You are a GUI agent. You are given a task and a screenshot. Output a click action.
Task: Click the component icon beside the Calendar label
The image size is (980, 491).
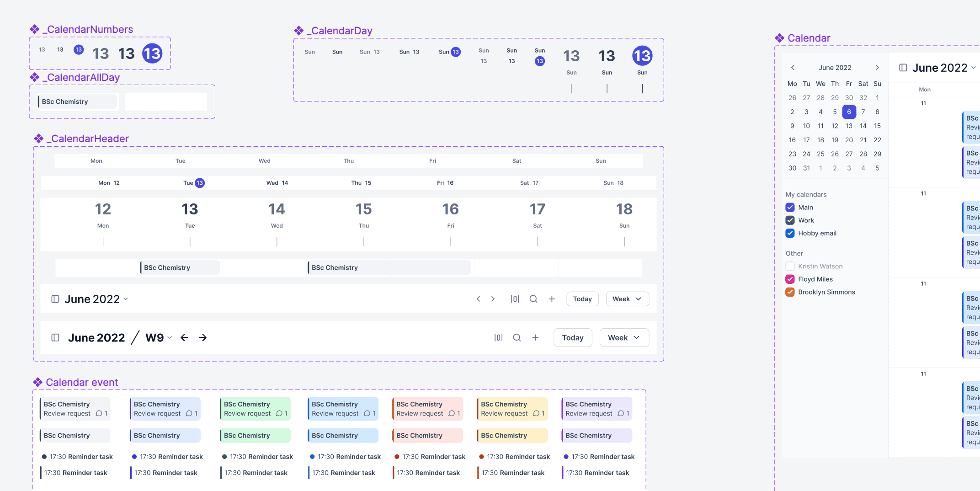pos(780,38)
